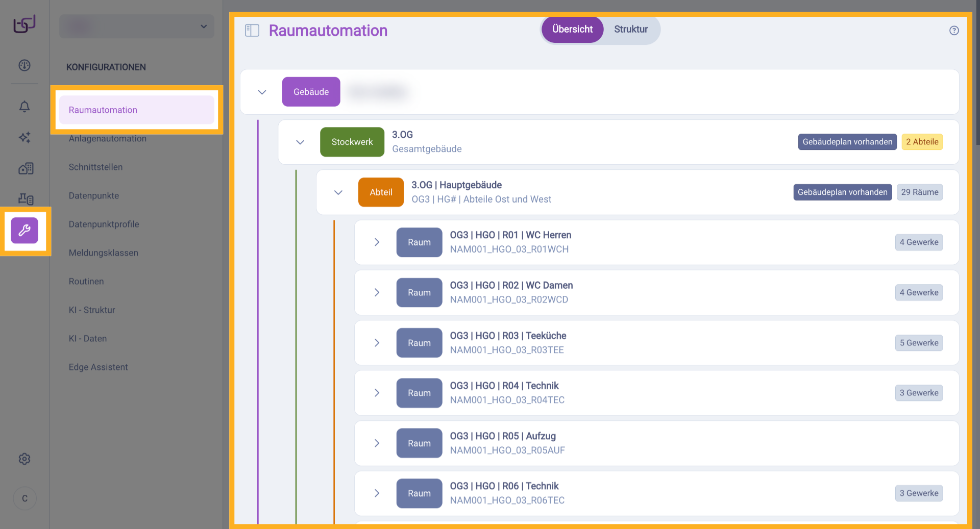Screen dimensions: 980x529
Task: Click the help question mark icon
Action: [x=954, y=31]
